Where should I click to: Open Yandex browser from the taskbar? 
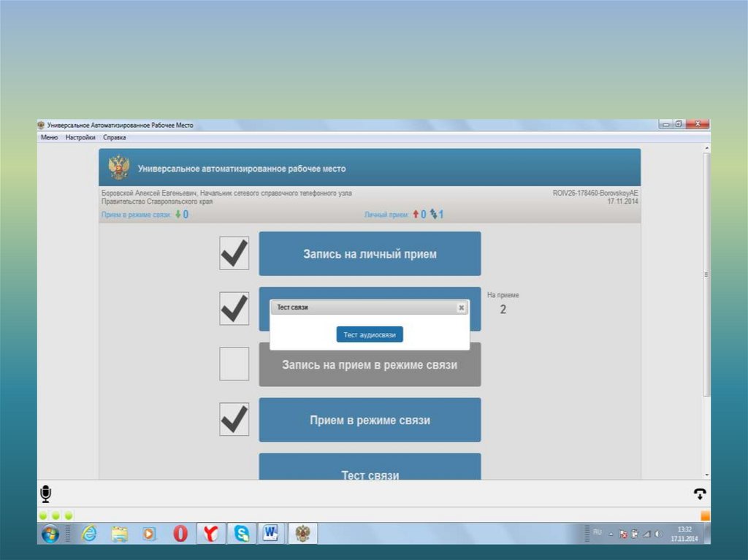click(x=210, y=534)
